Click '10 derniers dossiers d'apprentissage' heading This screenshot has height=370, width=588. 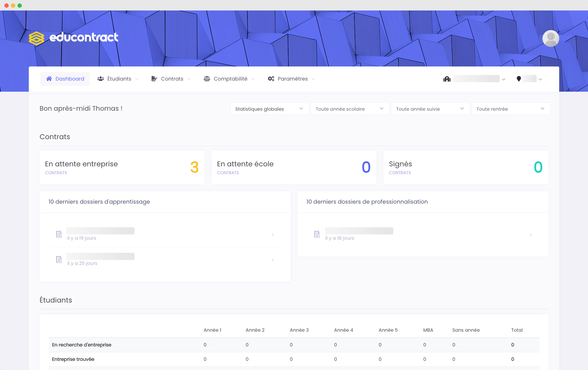coord(99,202)
